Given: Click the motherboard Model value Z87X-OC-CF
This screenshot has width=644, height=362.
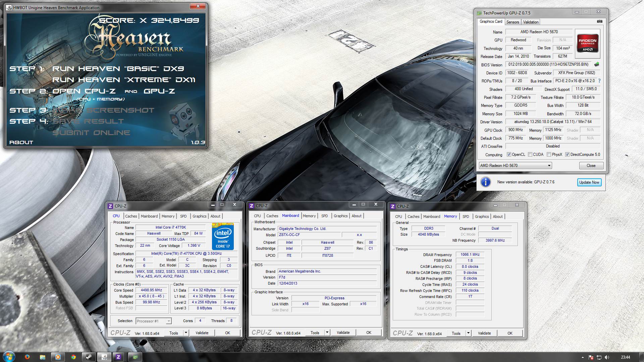Looking at the screenshot, I should tap(309, 235).
